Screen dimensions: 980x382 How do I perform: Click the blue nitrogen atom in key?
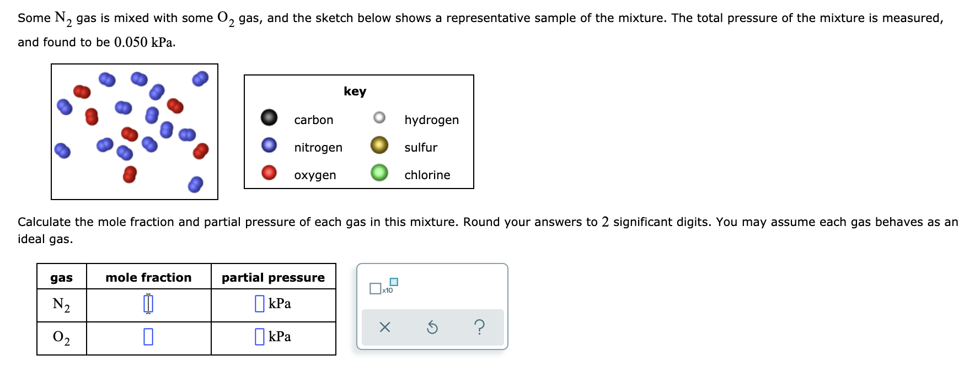tap(269, 145)
